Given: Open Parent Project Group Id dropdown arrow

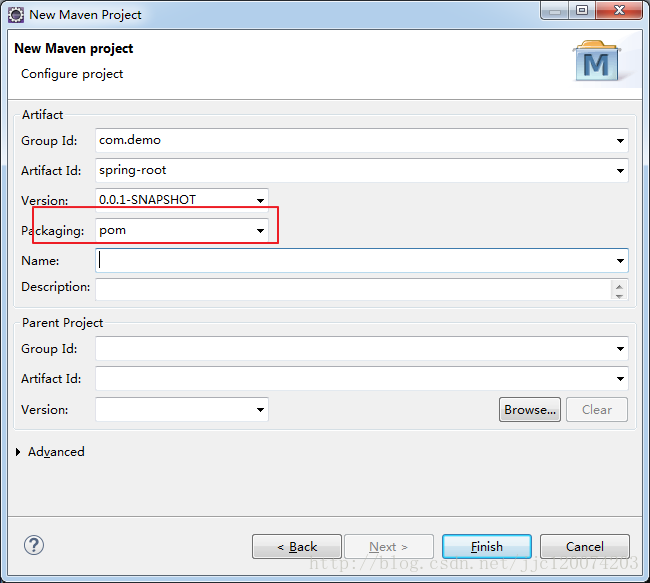Looking at the screenshot, I should (x=620, y=349).
